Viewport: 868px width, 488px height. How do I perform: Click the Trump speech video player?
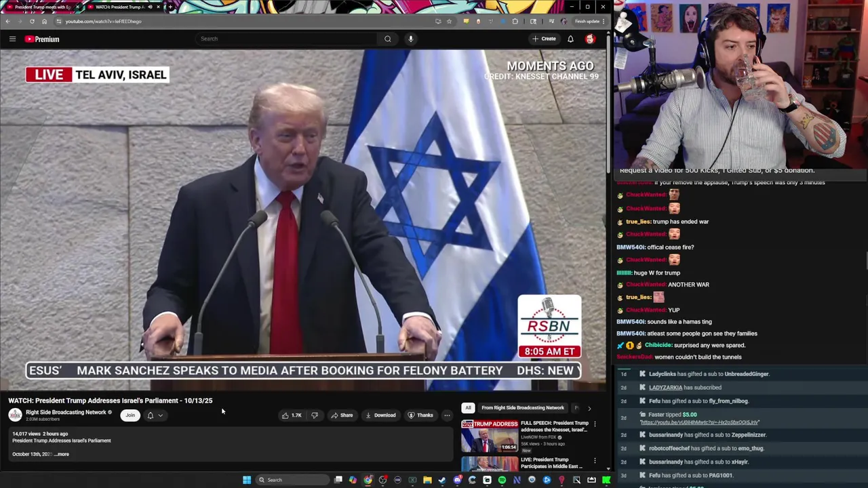click(x=304, y=220)
